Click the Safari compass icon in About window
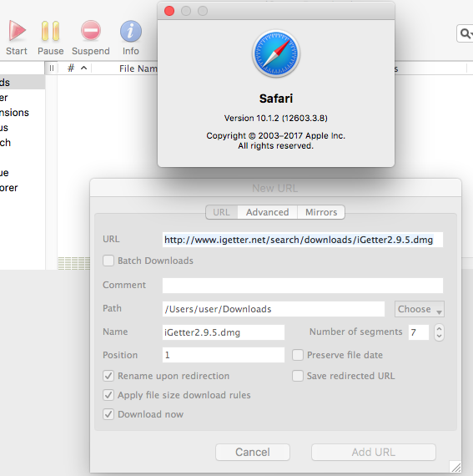The image size is (473, 476). point(276,53)
